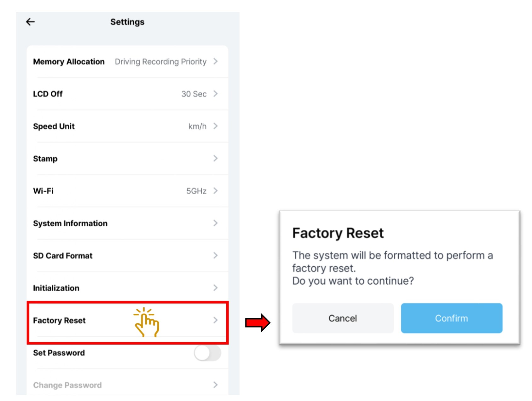This screenshot has height=401, width=532.
Task: Click SD Card Format chevron
Action: pyautogui.click(x=216, y=255)
